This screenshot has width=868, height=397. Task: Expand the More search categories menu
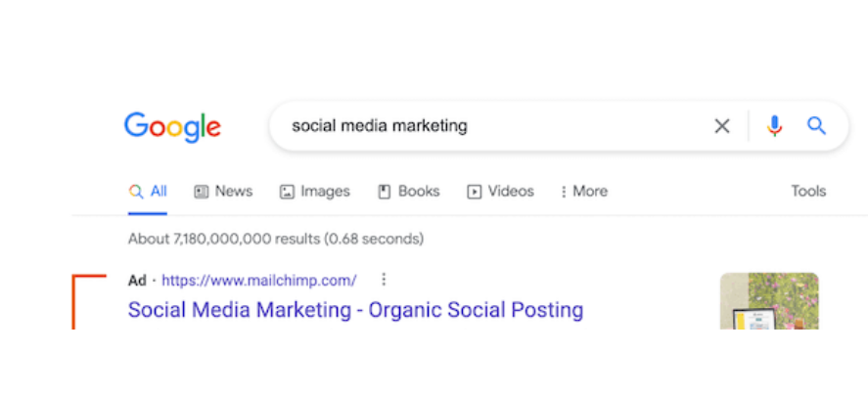[x=584, y=192]
